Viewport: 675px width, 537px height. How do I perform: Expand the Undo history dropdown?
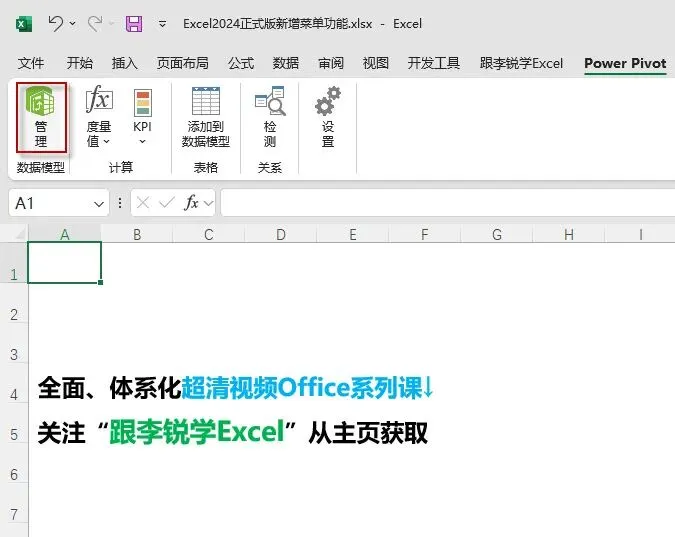click(x=72, y=23)
